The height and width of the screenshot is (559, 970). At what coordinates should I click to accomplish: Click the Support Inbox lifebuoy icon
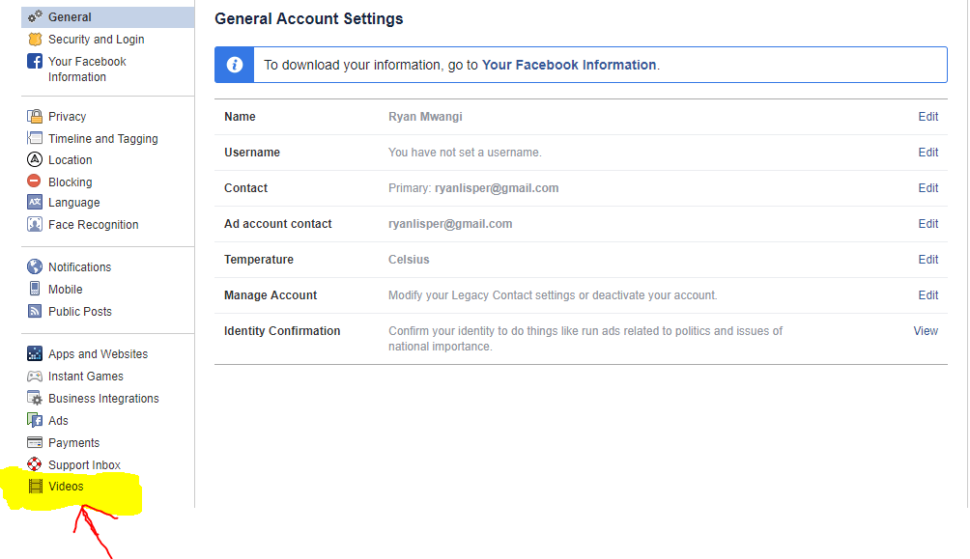[35, 464]
